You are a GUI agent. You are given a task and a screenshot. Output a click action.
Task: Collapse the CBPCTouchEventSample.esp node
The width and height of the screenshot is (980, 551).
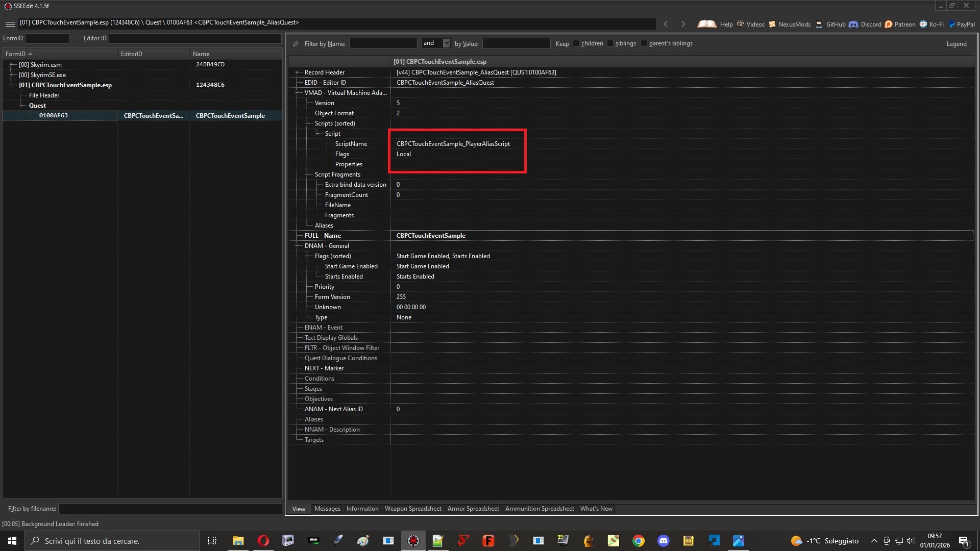pyautogui.click(x=11, y=85)
